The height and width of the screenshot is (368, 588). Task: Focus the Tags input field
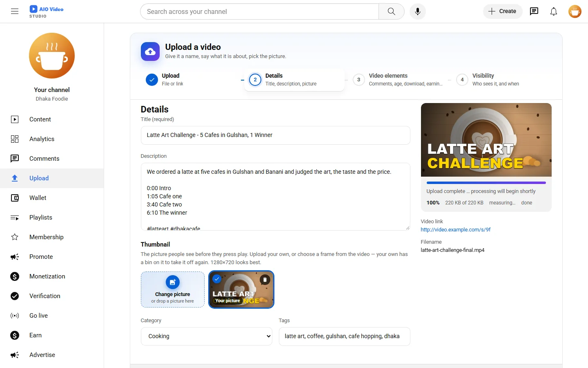pos(345,337)
